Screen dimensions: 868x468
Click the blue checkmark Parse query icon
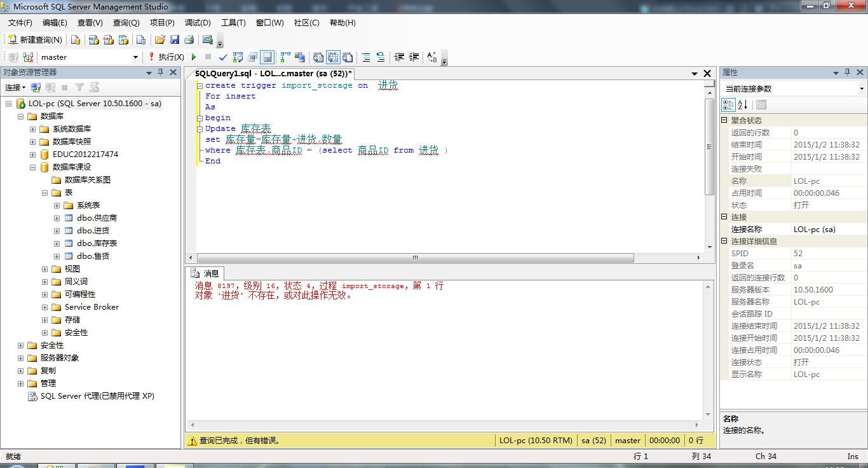point(223,57)
